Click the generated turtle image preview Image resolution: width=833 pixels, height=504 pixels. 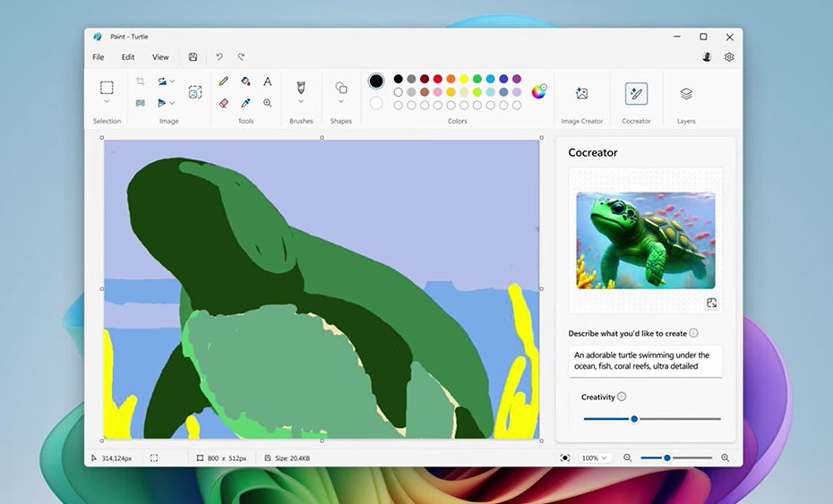[646, 241]
